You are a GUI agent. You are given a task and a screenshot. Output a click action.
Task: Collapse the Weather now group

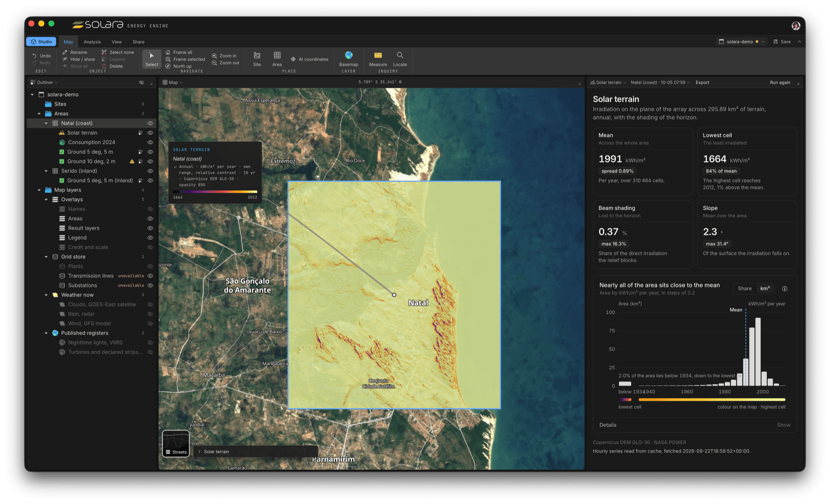tap(46, 295)
